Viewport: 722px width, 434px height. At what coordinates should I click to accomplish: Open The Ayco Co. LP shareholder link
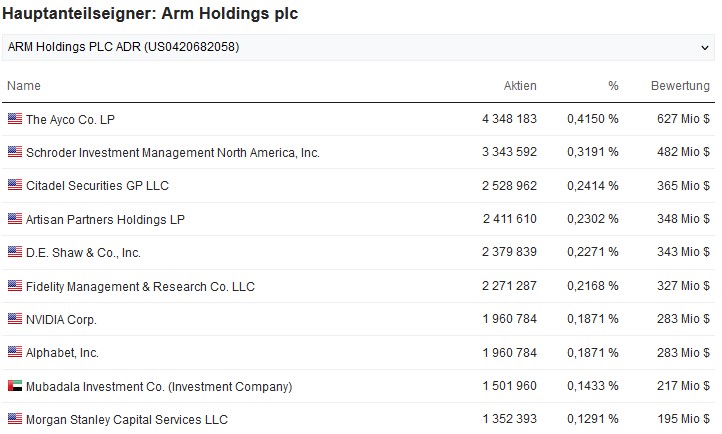tap(70, 119)
